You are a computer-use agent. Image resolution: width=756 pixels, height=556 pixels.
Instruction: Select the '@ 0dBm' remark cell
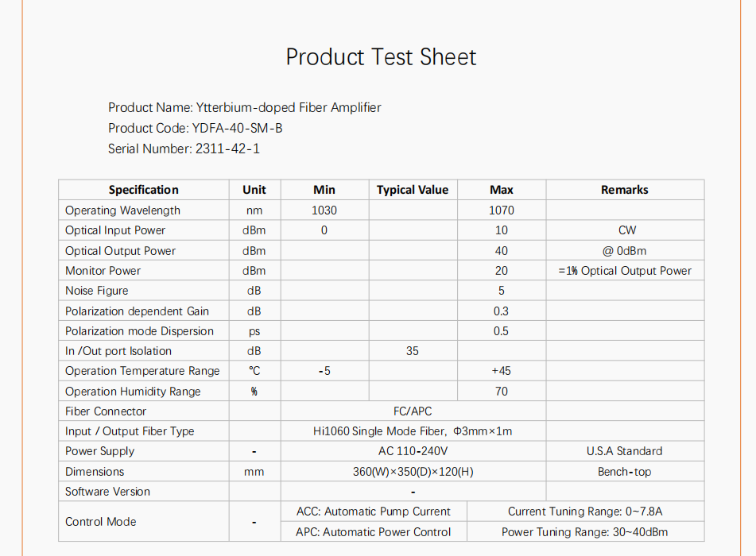624,251
